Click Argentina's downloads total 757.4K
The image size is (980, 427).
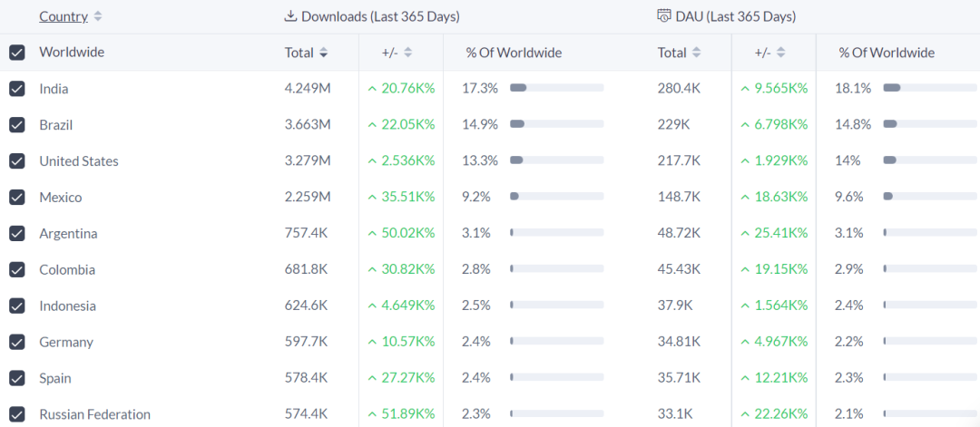pyautogui.click(x=306, y=234)
